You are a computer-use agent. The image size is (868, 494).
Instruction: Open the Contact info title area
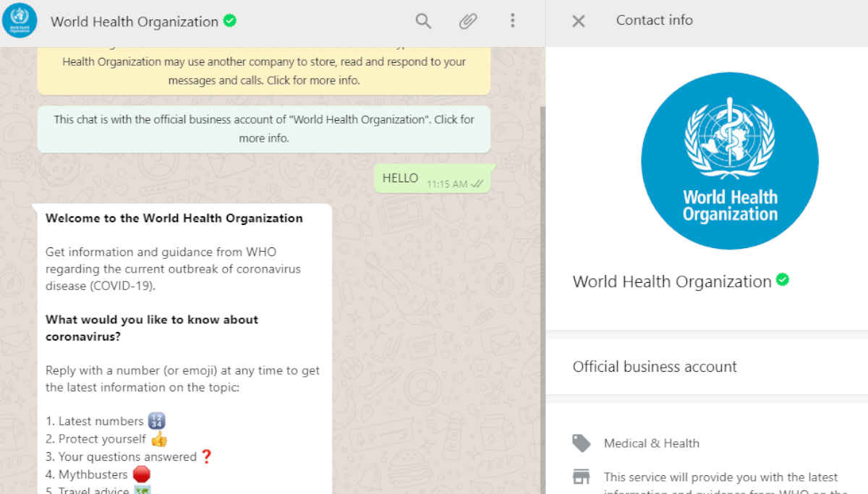point(654,21)
